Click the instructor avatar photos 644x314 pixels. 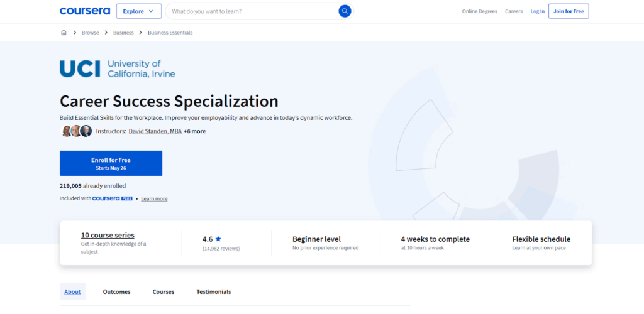point(76,131)
